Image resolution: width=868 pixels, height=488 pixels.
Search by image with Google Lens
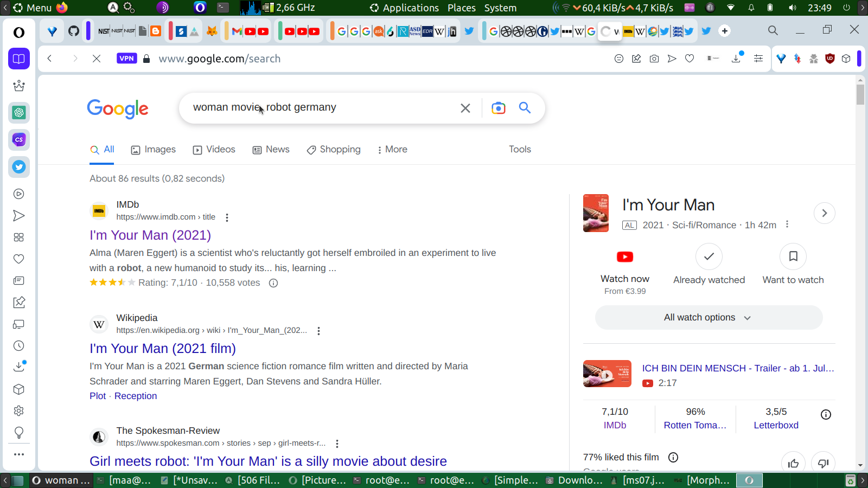click(x=498, y=108)
